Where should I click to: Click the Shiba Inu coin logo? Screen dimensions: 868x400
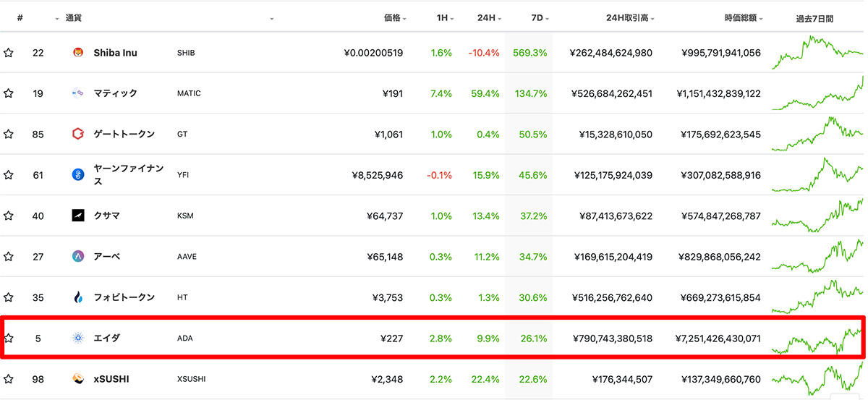(79, 53)
